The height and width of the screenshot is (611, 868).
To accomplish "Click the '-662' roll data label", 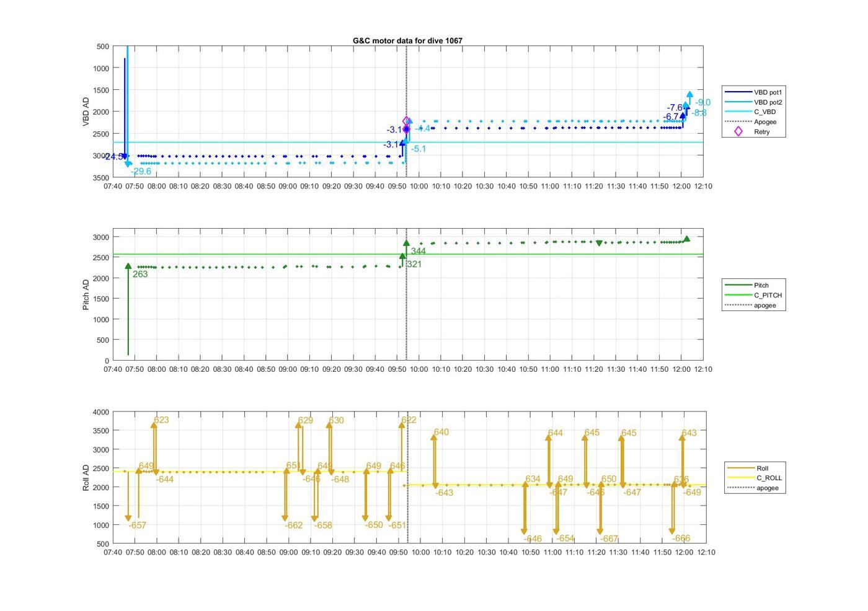I will click(294, 525).
